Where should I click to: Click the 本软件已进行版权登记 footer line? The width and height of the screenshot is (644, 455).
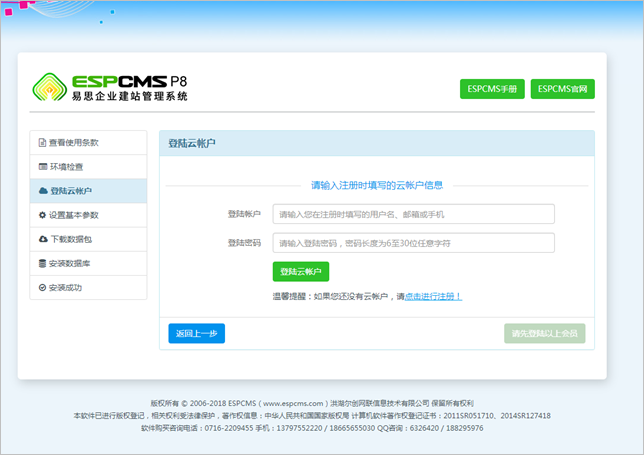[312, 416]
